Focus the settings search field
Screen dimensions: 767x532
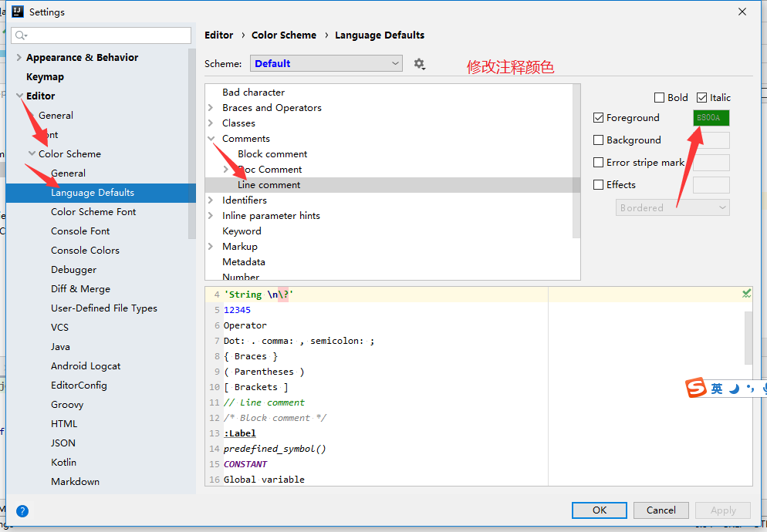(x=101, y=35)
